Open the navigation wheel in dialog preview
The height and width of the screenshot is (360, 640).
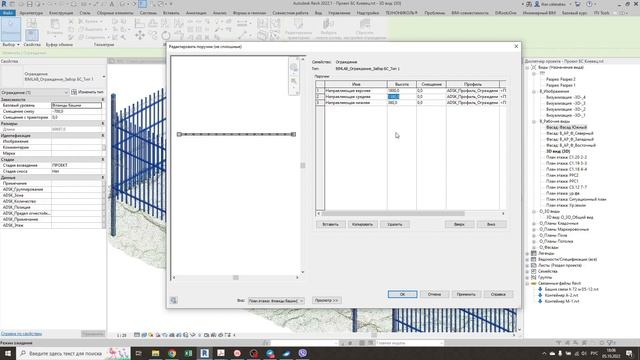(293, 68)
